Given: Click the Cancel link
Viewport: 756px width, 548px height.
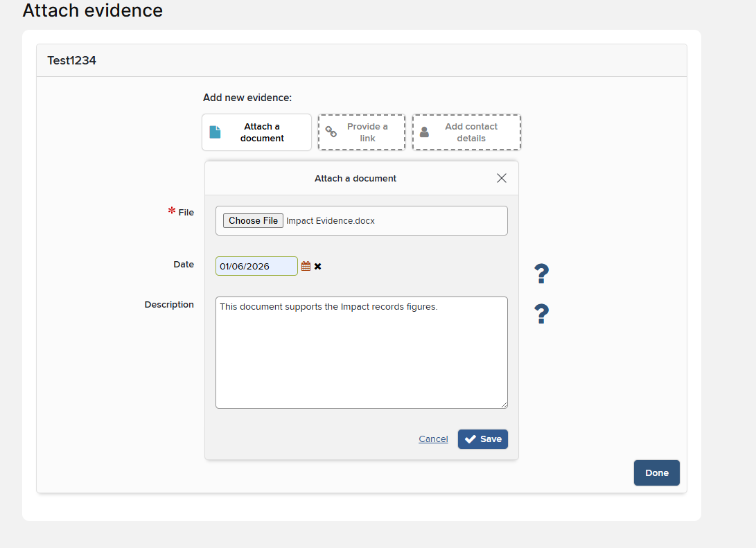Looking at the screenshot, I should coord(433,439).
